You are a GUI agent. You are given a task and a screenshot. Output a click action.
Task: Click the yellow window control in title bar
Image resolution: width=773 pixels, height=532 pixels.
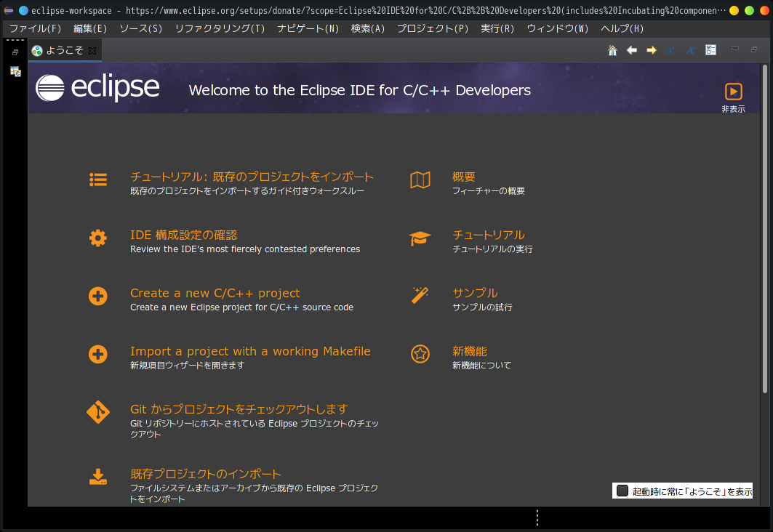pos(734,10)
